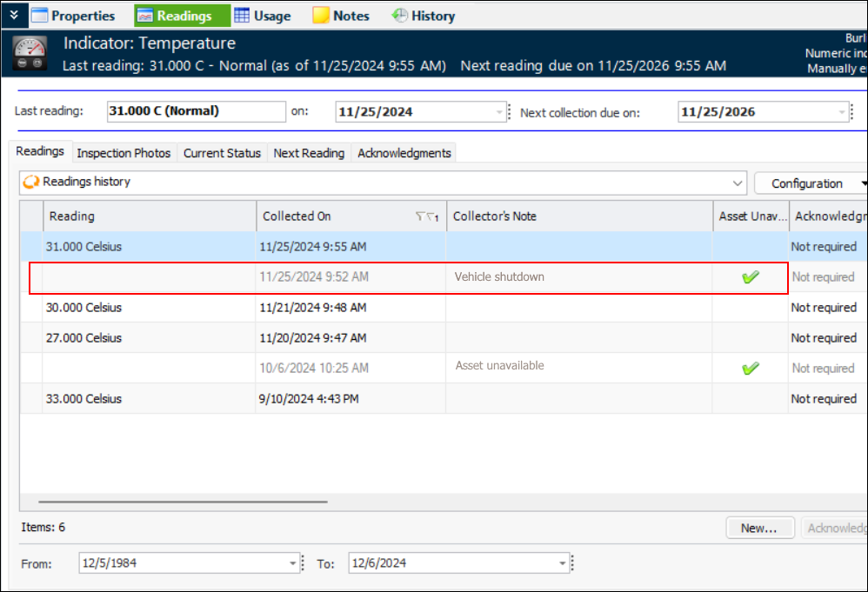This screenshot has height=592, width=868.
Task: Click the Readings history refresh icon
Action: 31,183
